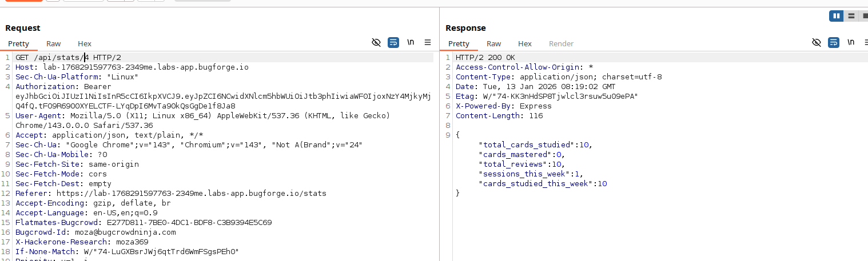
Task: Switch Response view to Pretty tab
Action: (459, 43)
